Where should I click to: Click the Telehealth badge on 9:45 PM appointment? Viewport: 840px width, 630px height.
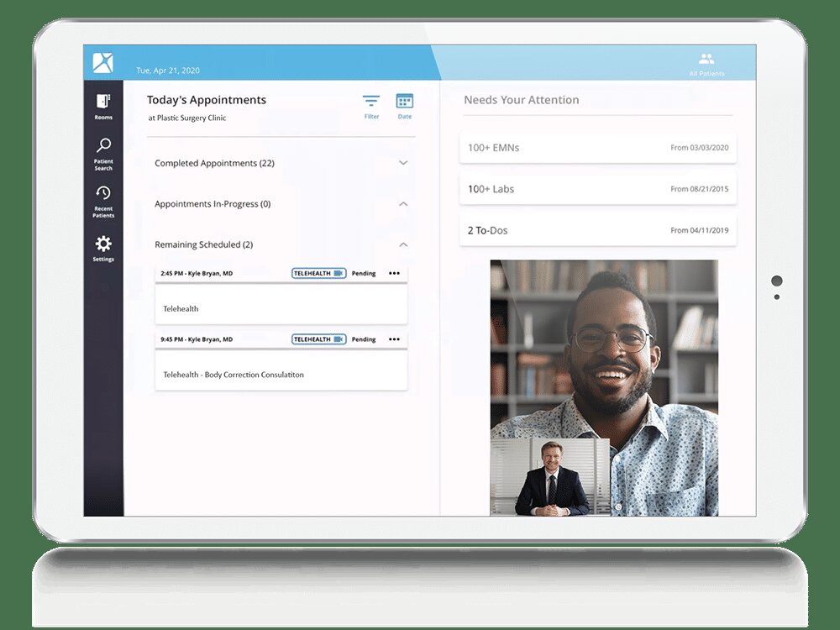click(318, 339)
